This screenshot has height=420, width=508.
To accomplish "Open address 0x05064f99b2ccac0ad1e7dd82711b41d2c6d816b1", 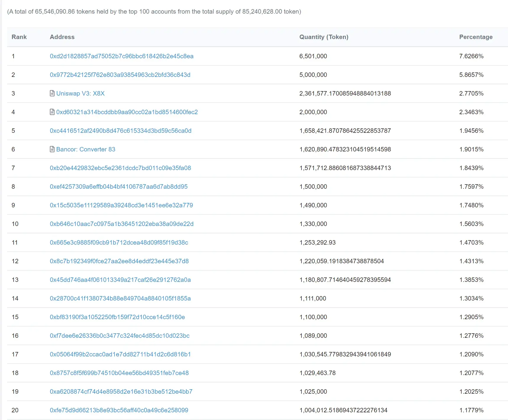I will point(120,354).
